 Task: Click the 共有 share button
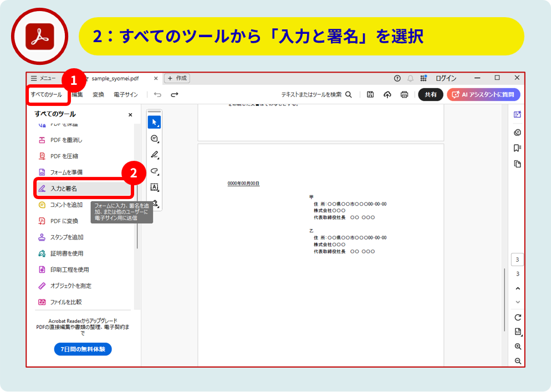coord(430,95)
